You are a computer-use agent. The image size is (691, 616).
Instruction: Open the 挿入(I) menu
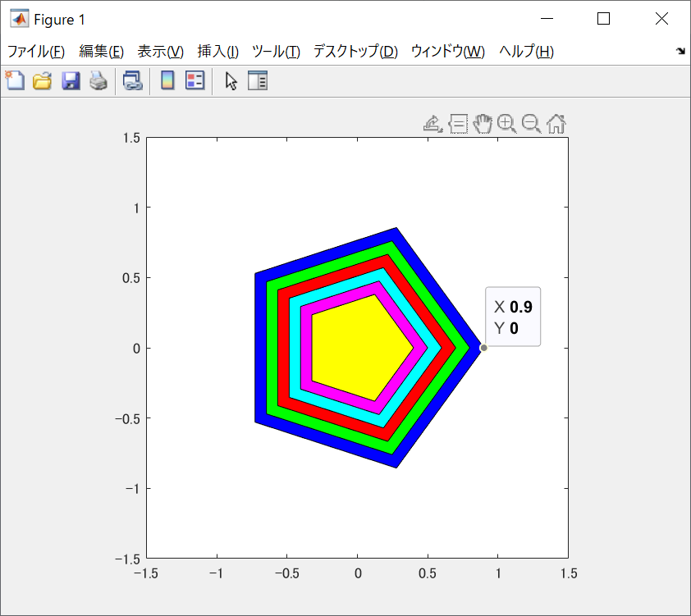pyautogui.click(x=218, y=52)
